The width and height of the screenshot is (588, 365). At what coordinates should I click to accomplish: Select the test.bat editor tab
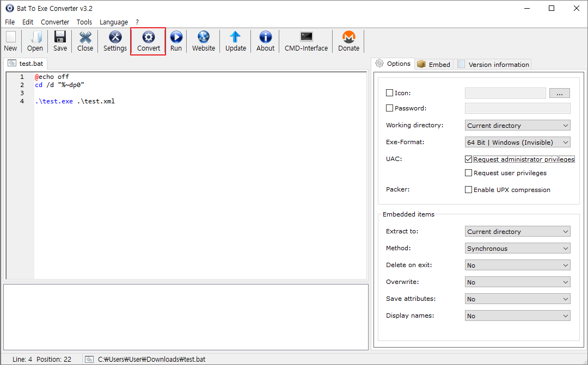pyautogui.click(x=26, y=63)
